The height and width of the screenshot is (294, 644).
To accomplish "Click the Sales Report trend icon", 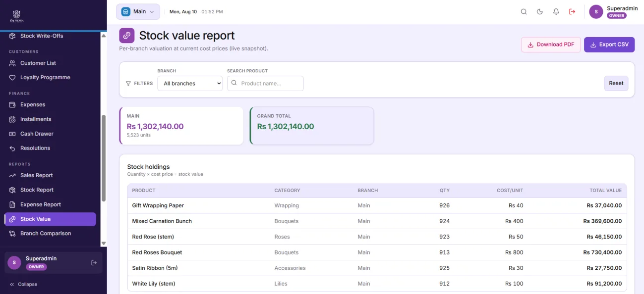I will tap(12, 176).
